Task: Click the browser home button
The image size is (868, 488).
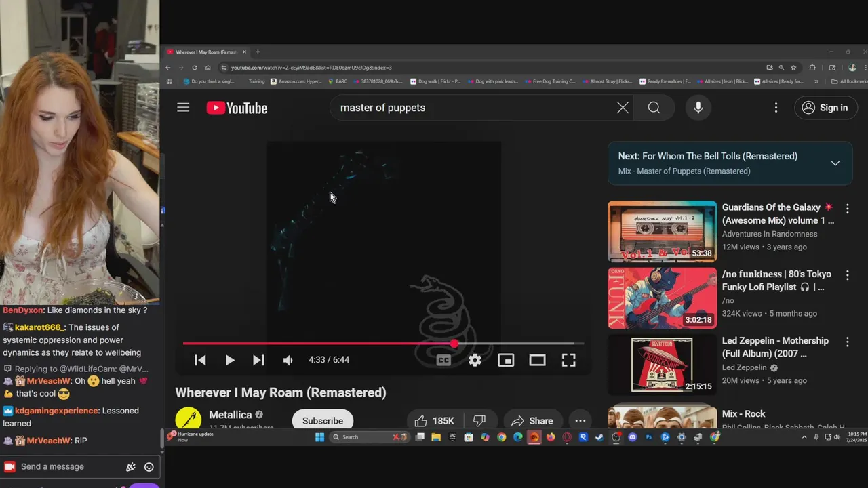Action: point(208,68)
